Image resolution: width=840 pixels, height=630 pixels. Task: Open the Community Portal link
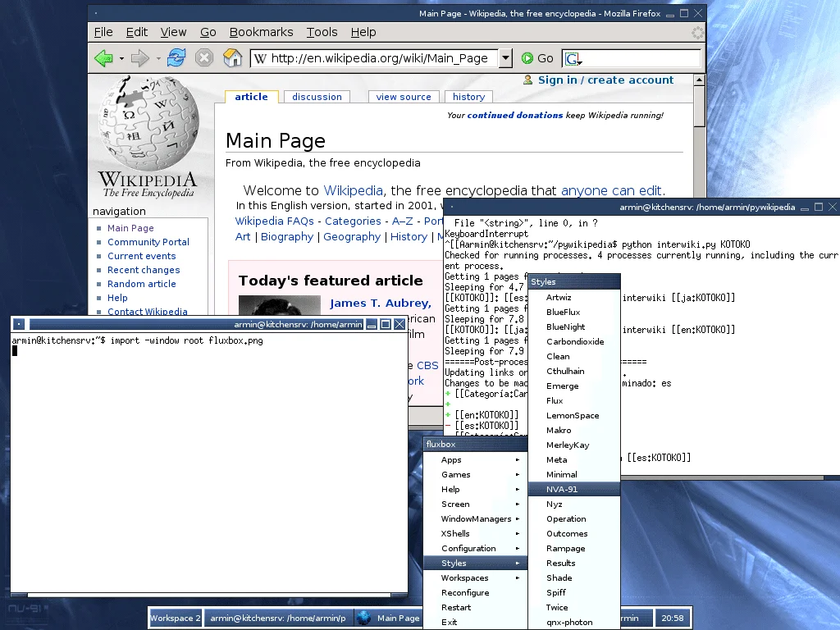(148, 242)
